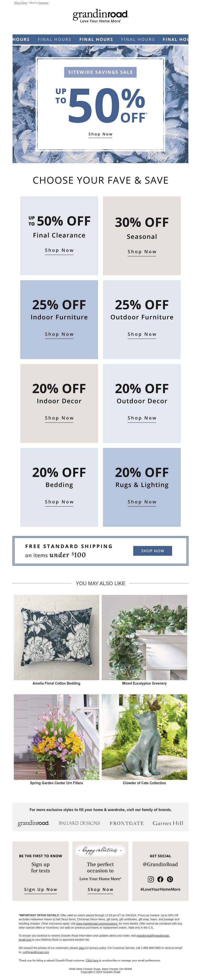Viewport: 201px width, 980px height.
Task: Open the Amelia Floral Cotton Bedding image
Action: pos(56,637)
